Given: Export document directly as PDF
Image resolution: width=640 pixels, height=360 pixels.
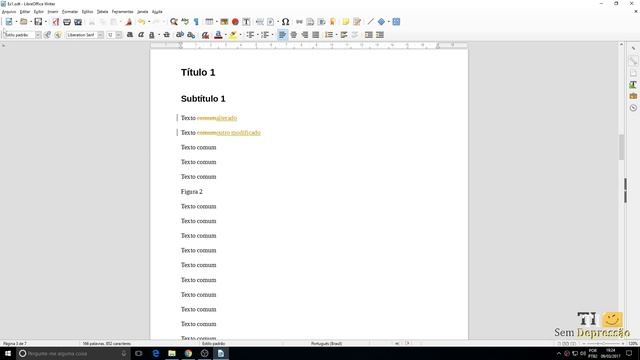Looking at the screenshot, I should (x=56, y=22).
